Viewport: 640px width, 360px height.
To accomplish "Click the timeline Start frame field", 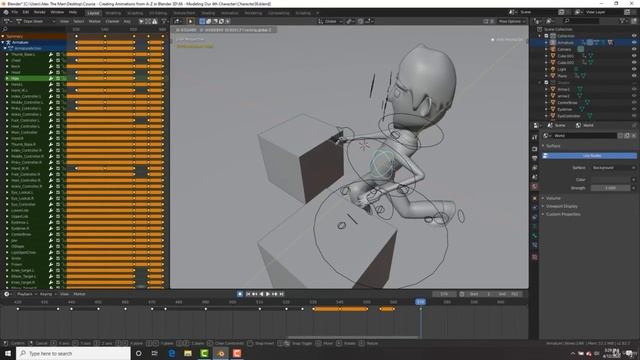I will 480,294.
